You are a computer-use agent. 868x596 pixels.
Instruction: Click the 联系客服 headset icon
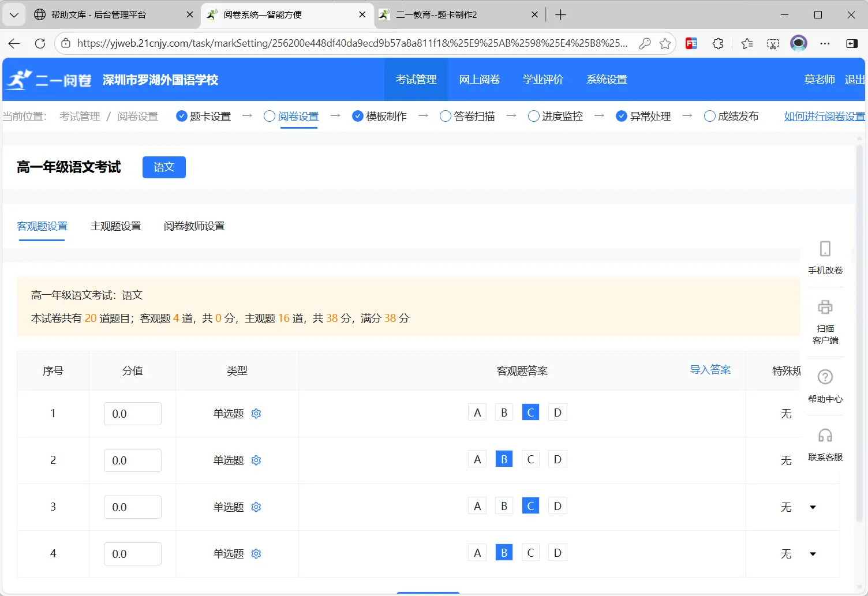pyautogui.click(x=825, y=436)
